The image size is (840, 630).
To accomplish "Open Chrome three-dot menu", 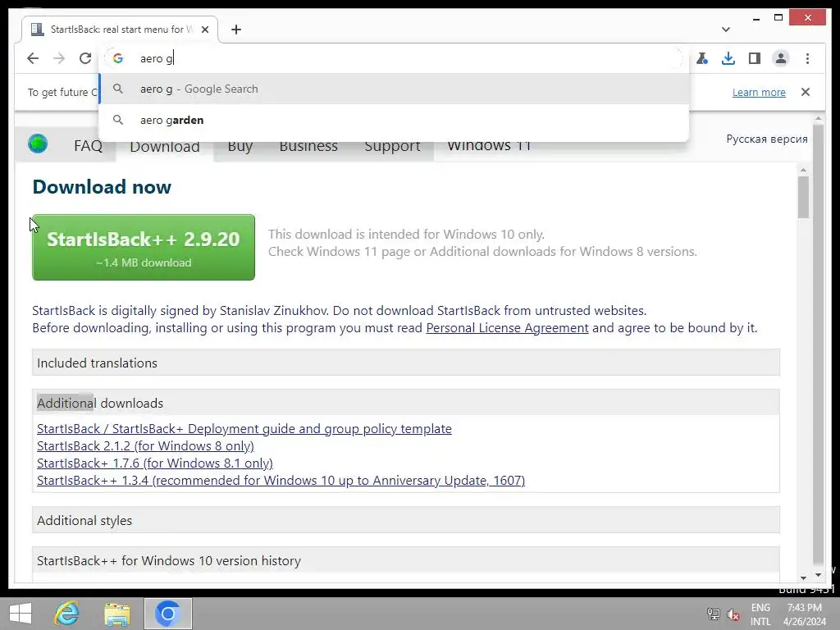I will click(x=807, y=58).
